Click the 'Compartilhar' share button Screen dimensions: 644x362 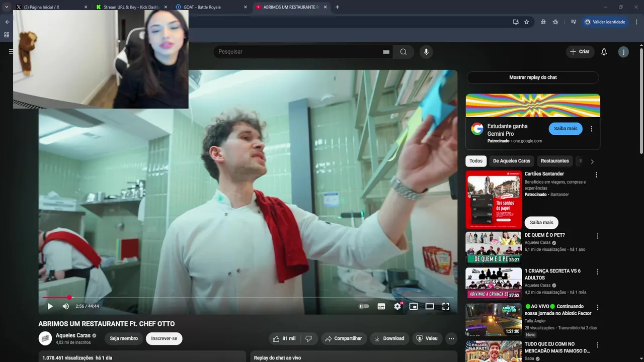click(344, 338)
